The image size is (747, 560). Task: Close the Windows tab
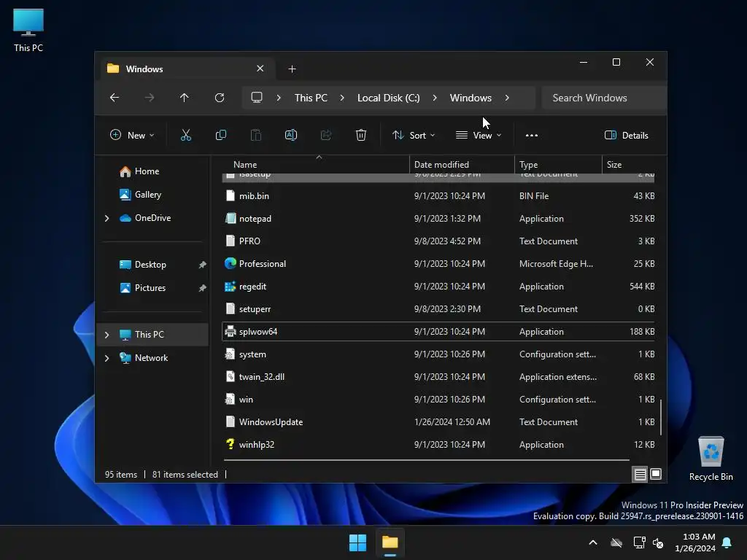(x=260, y=69)
